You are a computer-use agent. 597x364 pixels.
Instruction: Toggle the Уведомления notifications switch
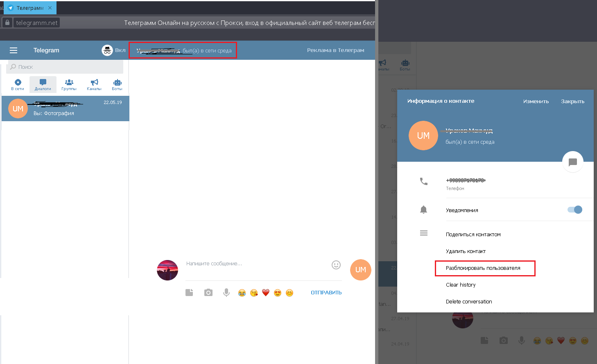coord(575,210)
